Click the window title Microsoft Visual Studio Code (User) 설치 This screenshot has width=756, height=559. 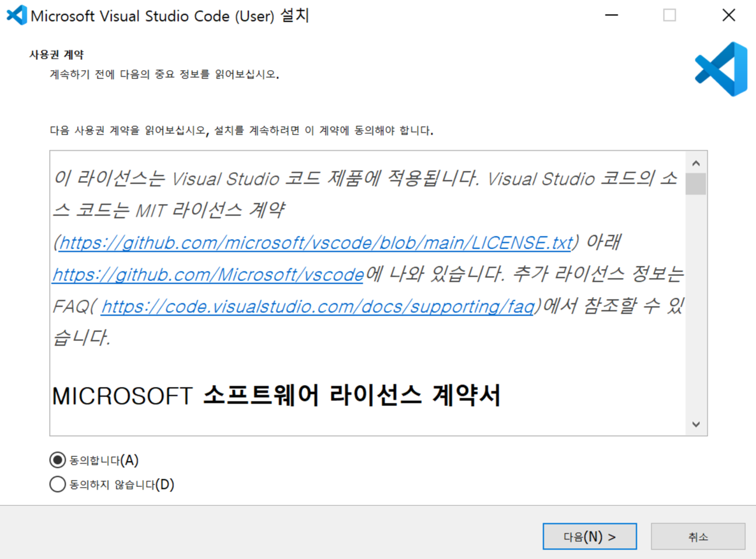pos(170,15)
